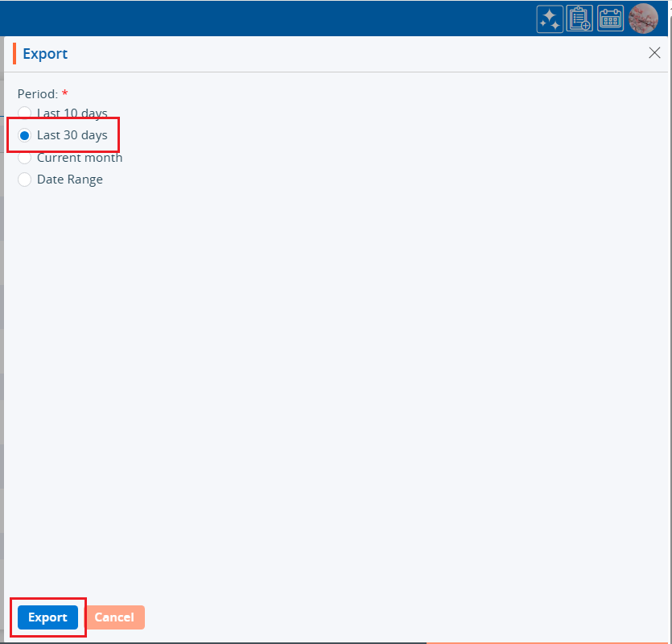The width and height of the screenshot is (672, 644).
Task: Select the Date Range radio option
Action: 25,180
